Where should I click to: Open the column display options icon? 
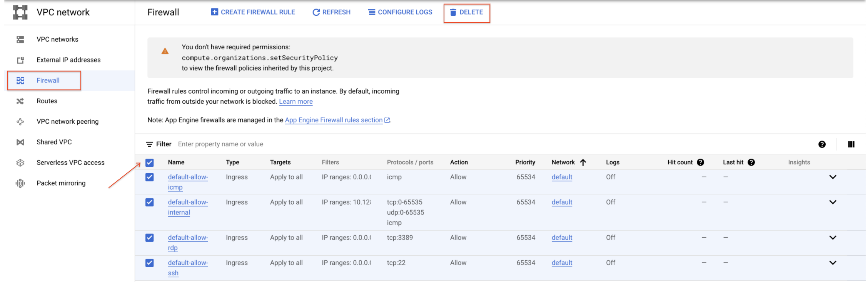click(851, 144)
